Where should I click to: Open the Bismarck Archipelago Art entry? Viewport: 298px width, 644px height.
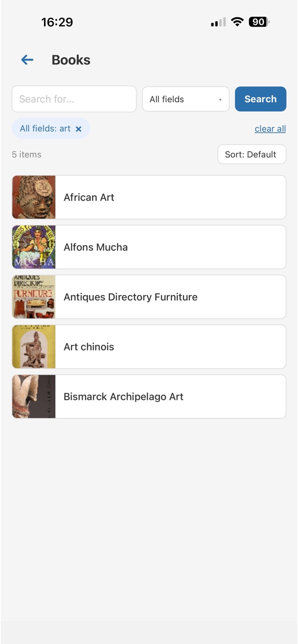(149, 397)
